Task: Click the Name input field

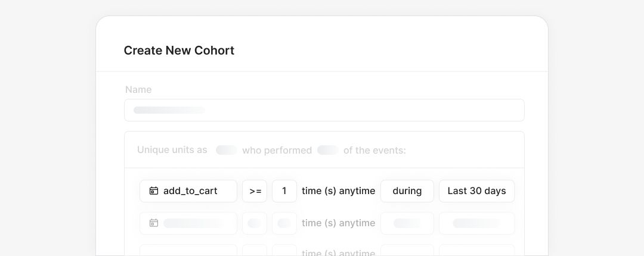Action: click(324, 110)
